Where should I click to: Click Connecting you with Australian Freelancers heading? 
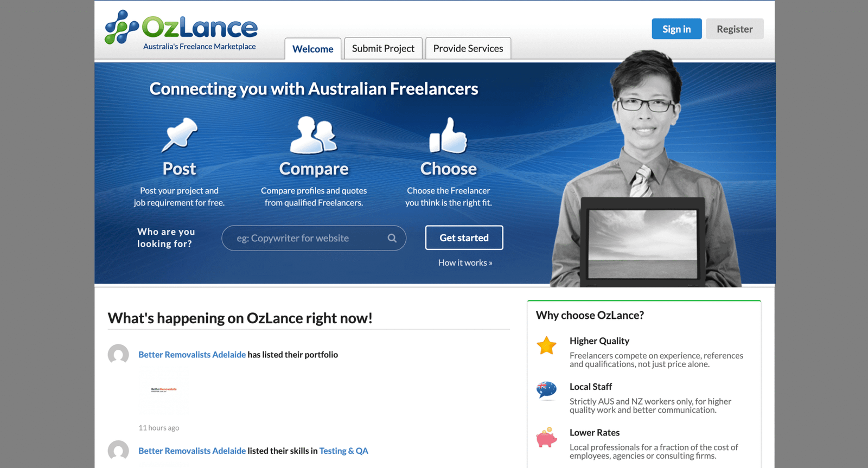(314, 89)
